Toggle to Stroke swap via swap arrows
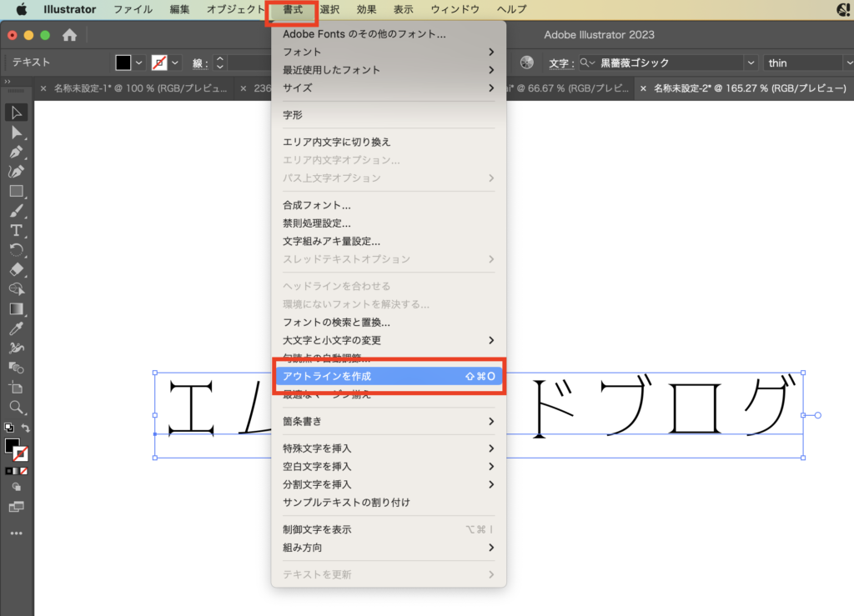854x616 pixels. point(25,428)
